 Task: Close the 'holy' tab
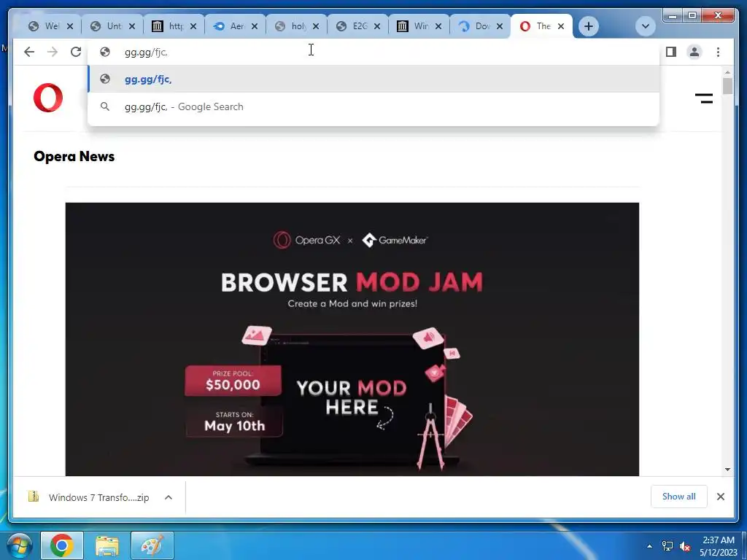[316, 26]
